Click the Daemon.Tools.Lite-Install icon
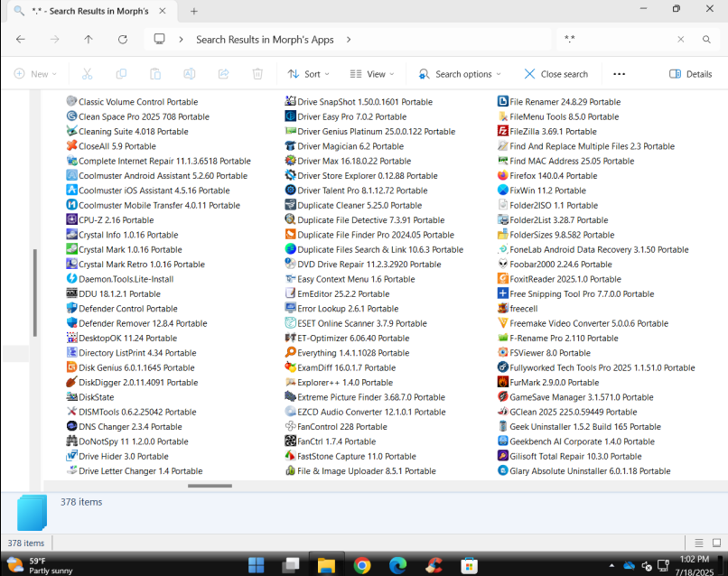The width and height of the screenshot is (728, 576). (71, 278)
